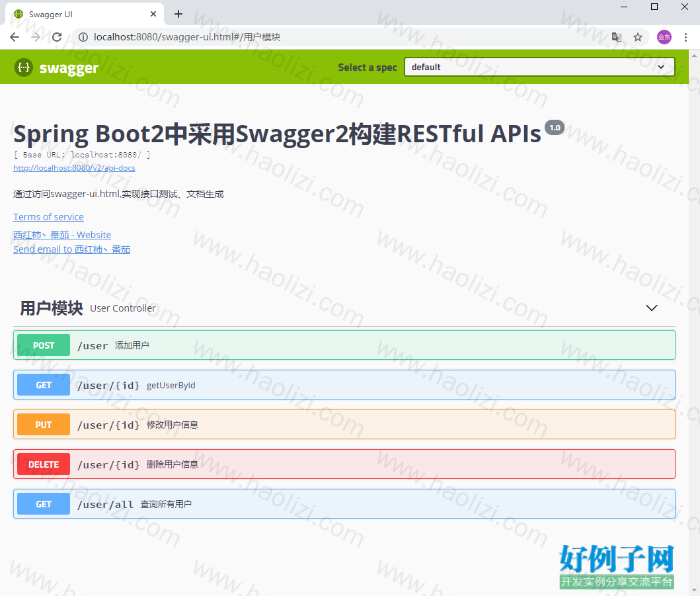
Task: Open 西红柿、番茄 - Website link
Action: 62,235
